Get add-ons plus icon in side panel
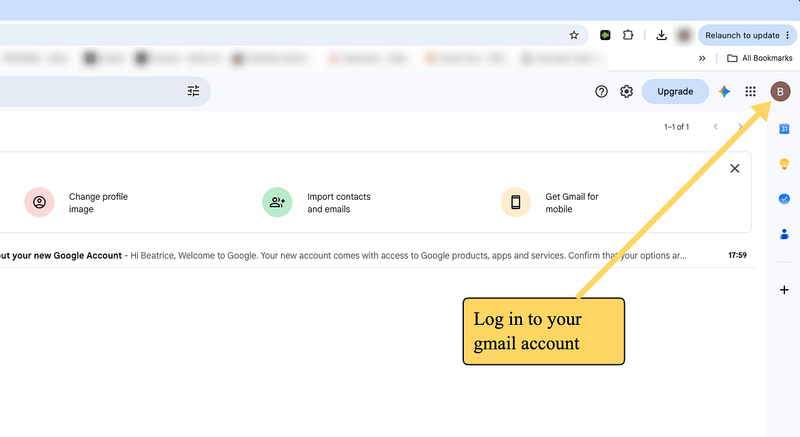 [784, 290]
